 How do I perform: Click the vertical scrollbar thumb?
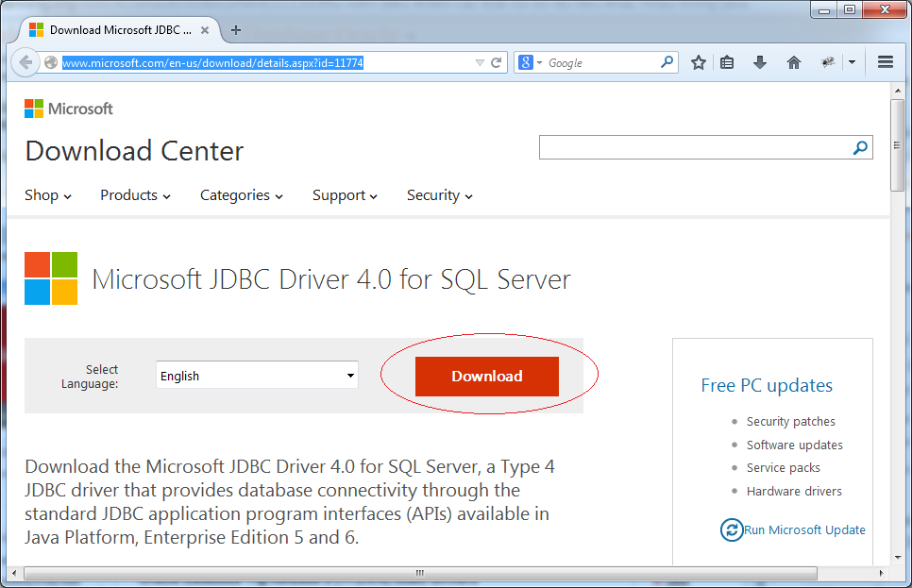click(x=897, y=144)
